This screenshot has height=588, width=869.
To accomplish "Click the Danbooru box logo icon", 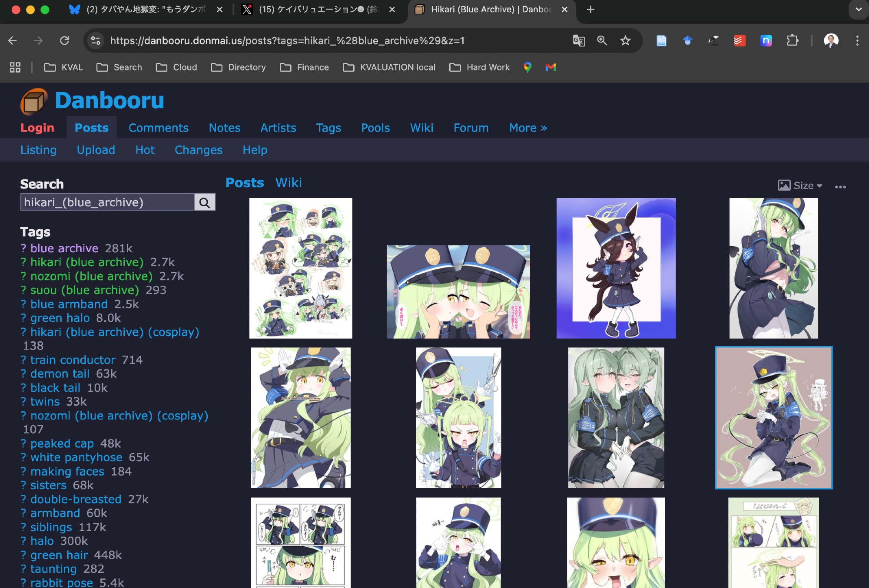I will point(33,102).
